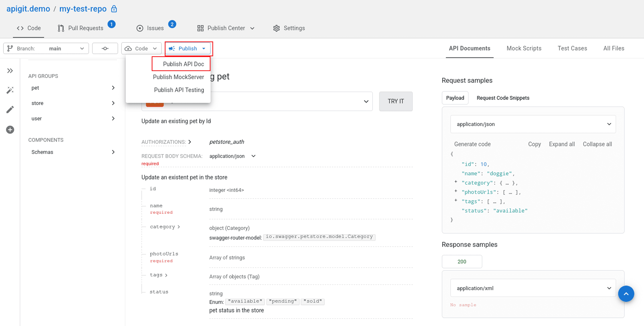Viewport: 644px width, 326px height.
Task: Open the Pull Requests tab
Action: 80,28
